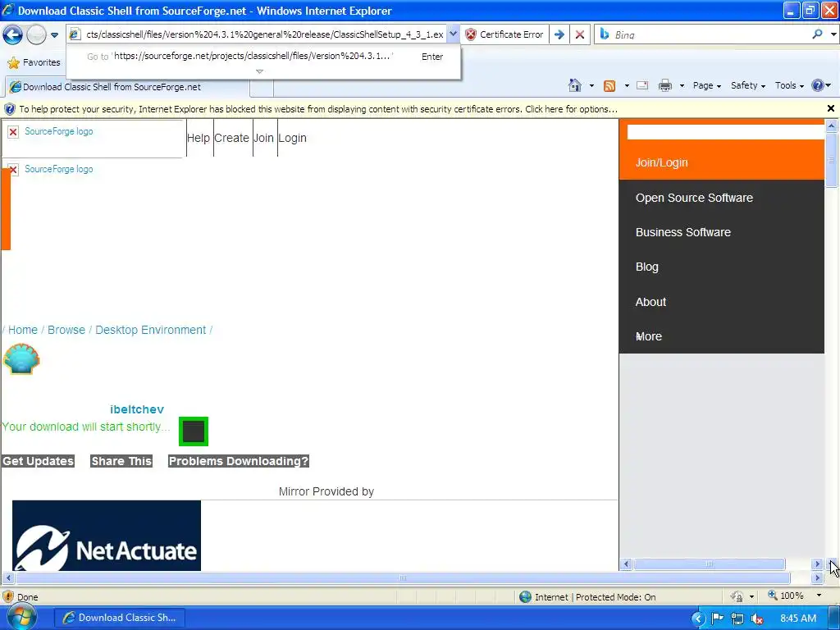This screenshot has width=840, height=630.
Task: Click the muted volume tray icon
Action: (757, 619)
